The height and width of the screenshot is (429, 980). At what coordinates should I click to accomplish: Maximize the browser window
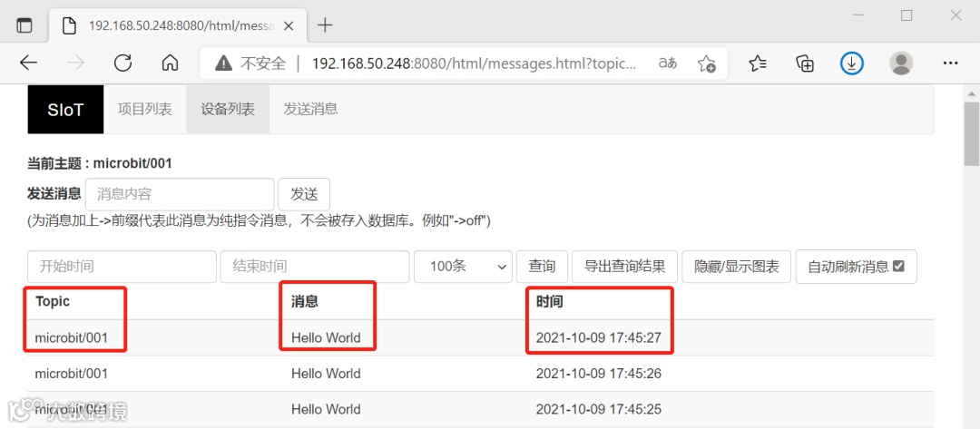[906, 16]
